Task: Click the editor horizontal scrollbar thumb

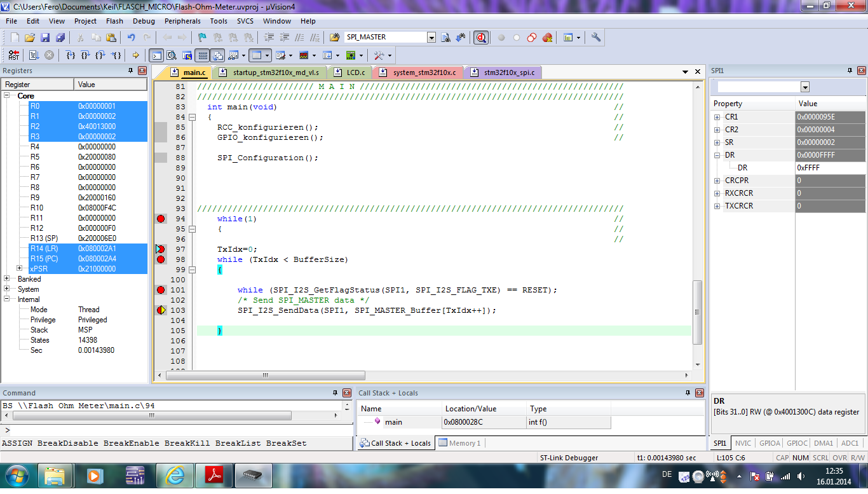Action: pos(265,376)
